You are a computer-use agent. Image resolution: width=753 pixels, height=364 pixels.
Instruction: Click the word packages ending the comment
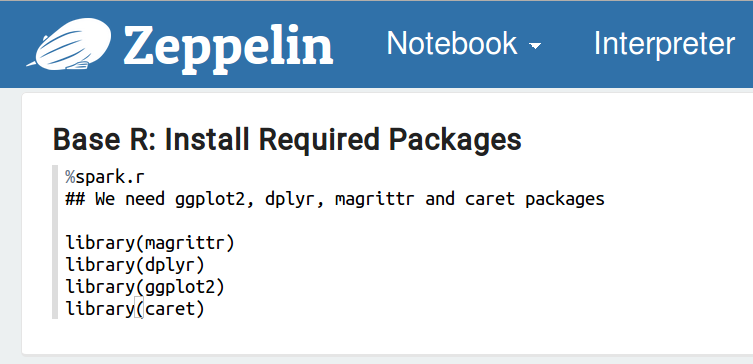(x=565, y=199)
